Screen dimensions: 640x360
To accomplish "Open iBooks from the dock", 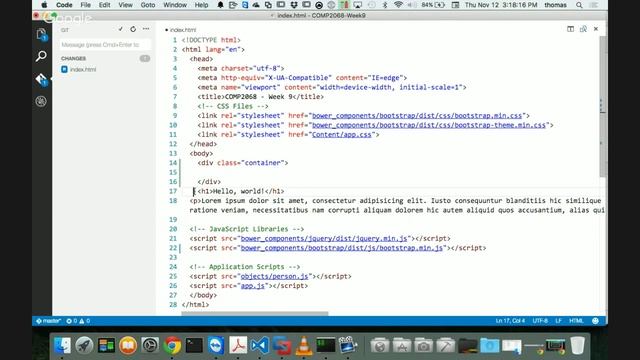I will 128,345.
